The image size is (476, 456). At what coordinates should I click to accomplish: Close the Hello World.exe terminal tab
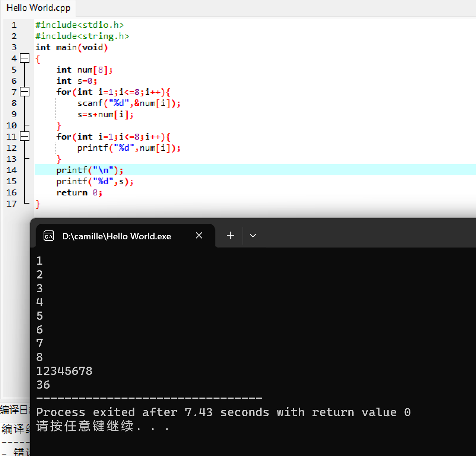coord(199,235)
